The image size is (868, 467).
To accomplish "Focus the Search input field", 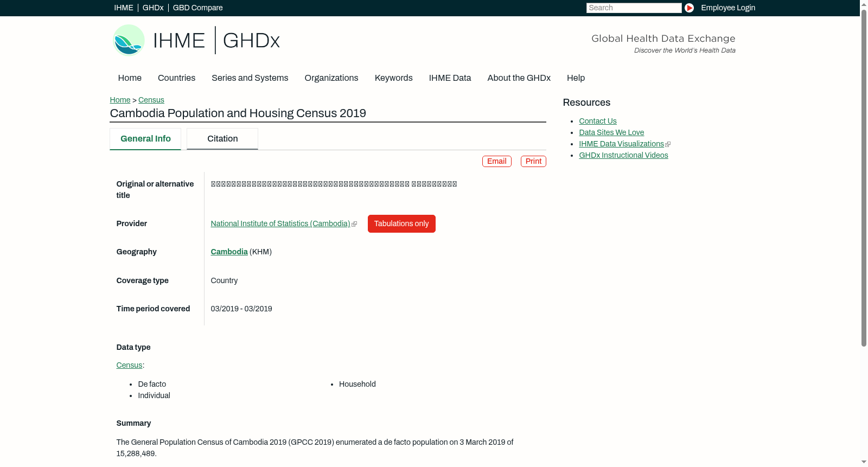I will pos(634,8).
